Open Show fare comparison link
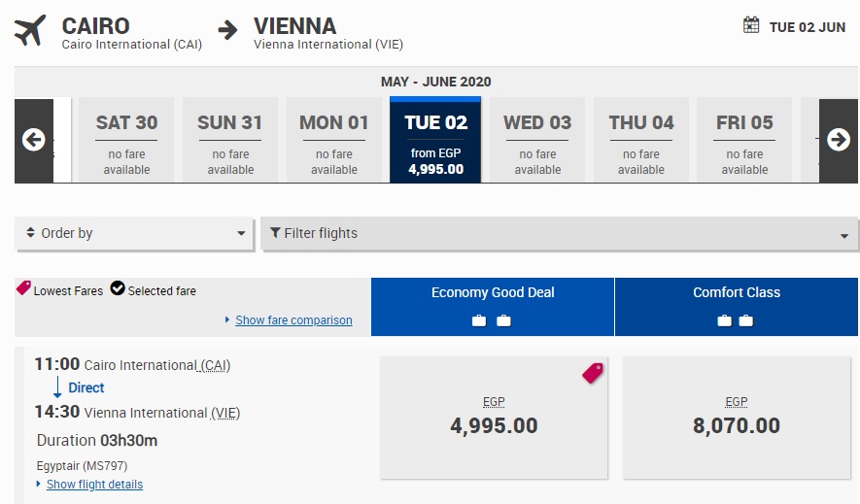Image resolution: width=860 pixels, height=504 pixels. (x=293, y=320)
